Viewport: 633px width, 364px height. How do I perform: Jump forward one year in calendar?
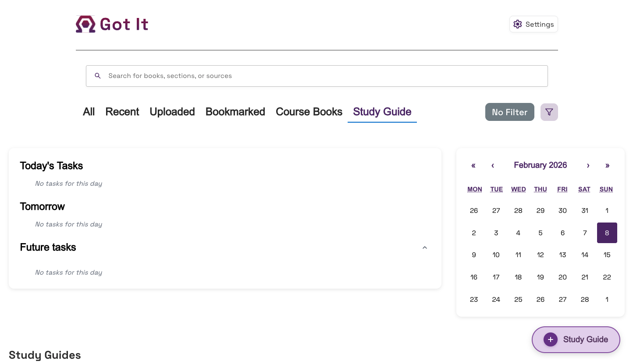(x=607, y=165)
